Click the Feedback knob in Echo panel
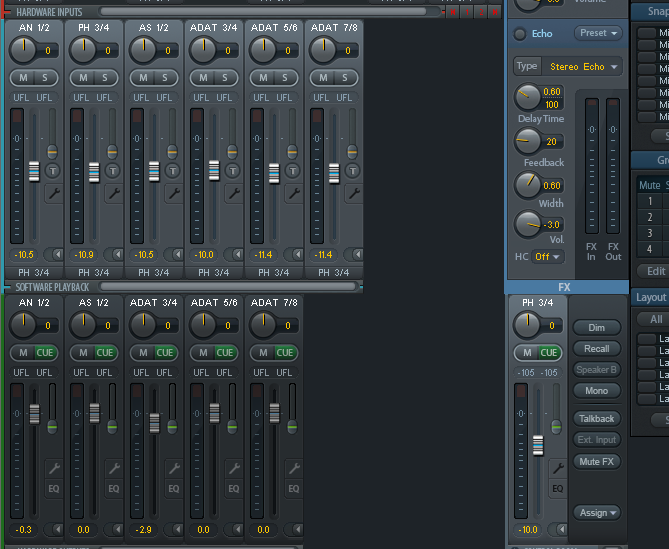 tap(527, 141)
